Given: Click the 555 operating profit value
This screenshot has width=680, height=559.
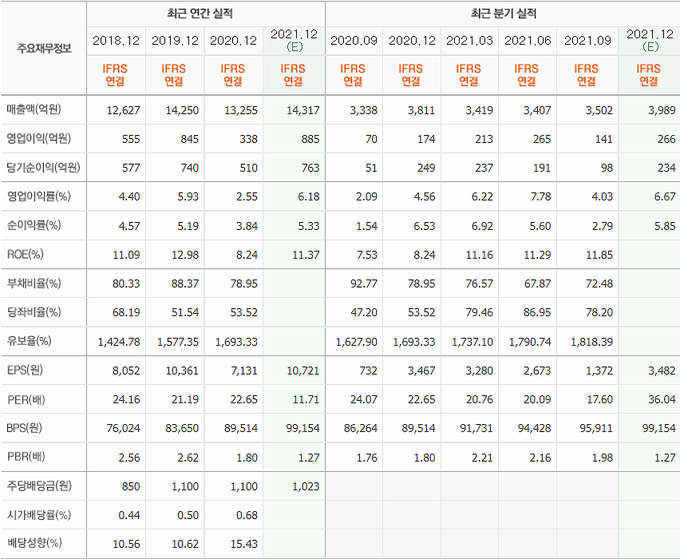Looking at the screenshot, I should [131, 139].
